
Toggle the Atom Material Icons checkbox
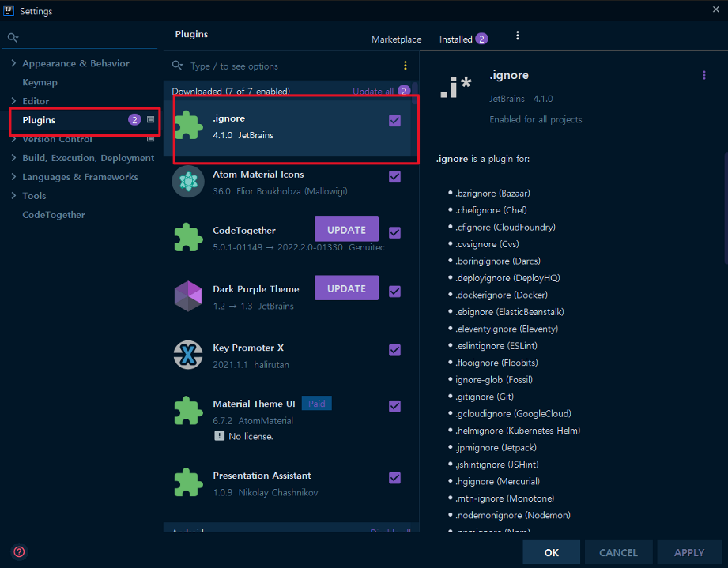[x=394, y=177]
